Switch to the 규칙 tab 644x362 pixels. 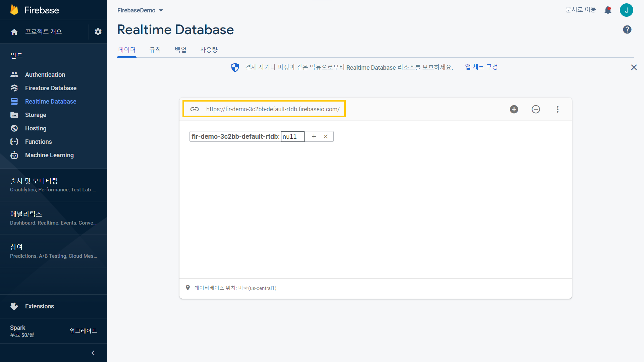point(155,50)
